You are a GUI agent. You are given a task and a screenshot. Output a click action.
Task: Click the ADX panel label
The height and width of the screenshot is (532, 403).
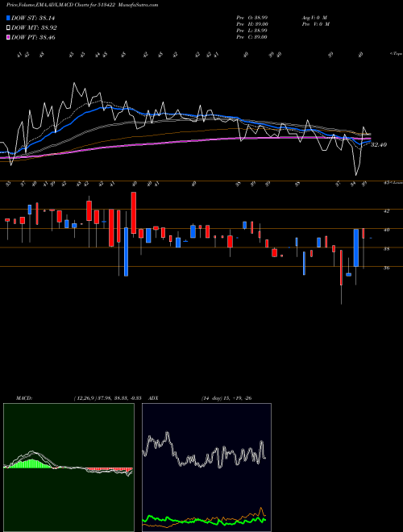pos(153,398)
